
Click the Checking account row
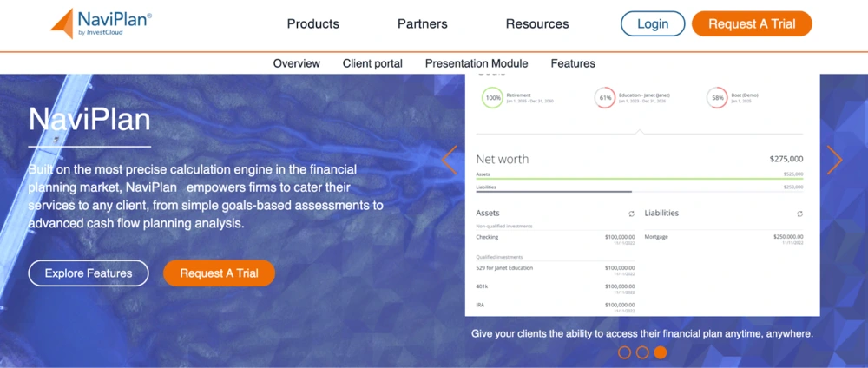tap(556, 239)
